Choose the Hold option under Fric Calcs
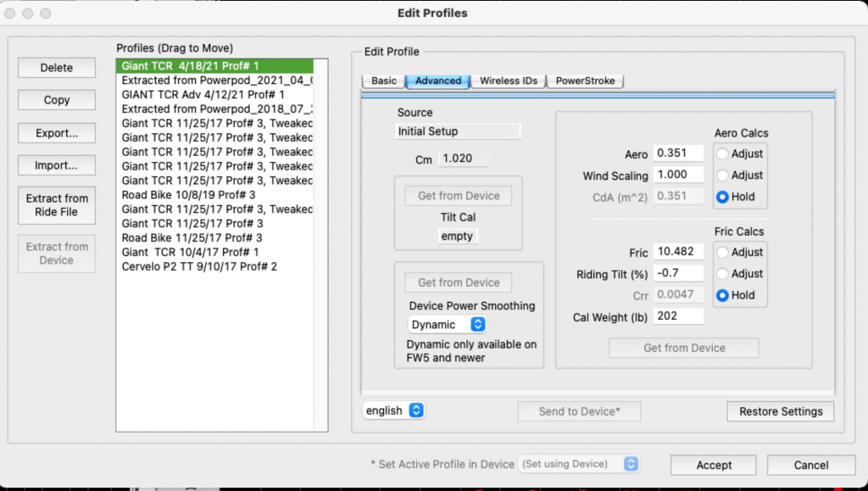This screenshot has width=868, height=491. [x=723, y=296]
